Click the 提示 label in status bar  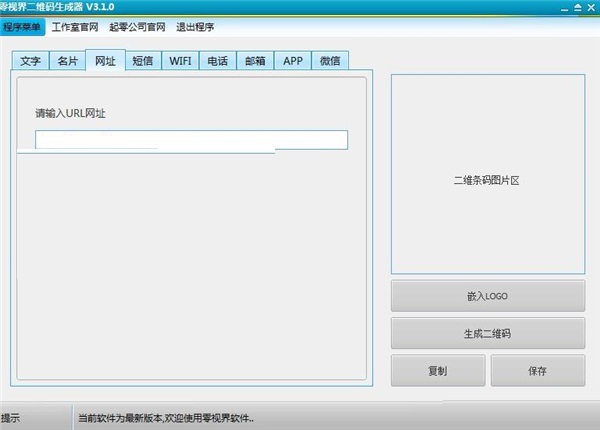(x=10, y=418)
